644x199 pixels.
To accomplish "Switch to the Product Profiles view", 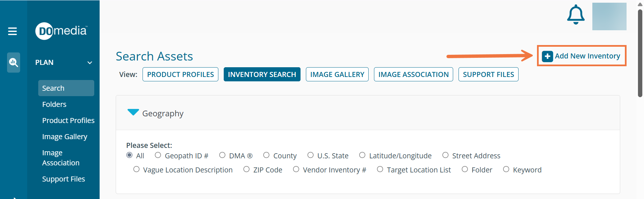I will tap(180, 74).
